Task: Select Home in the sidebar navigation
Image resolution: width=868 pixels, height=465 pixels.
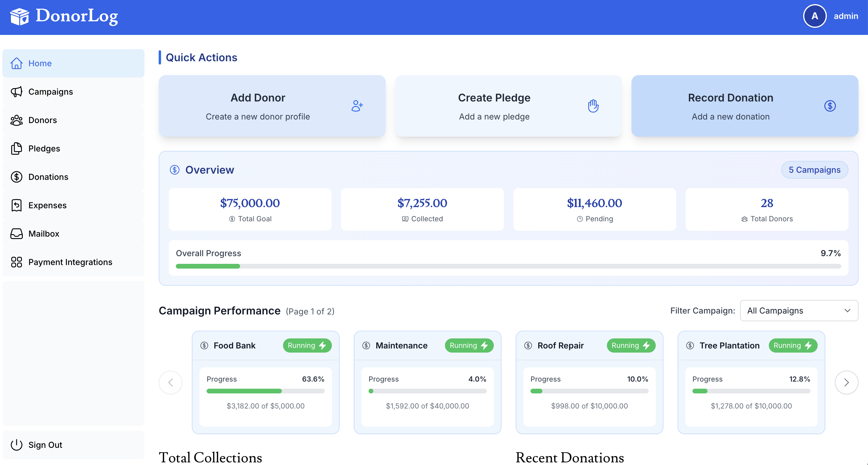Action: pos(40,63)
